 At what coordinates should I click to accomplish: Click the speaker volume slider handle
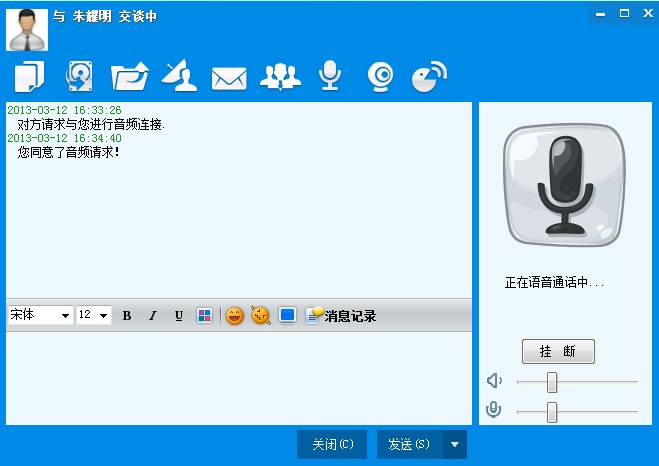coord(552,382)
